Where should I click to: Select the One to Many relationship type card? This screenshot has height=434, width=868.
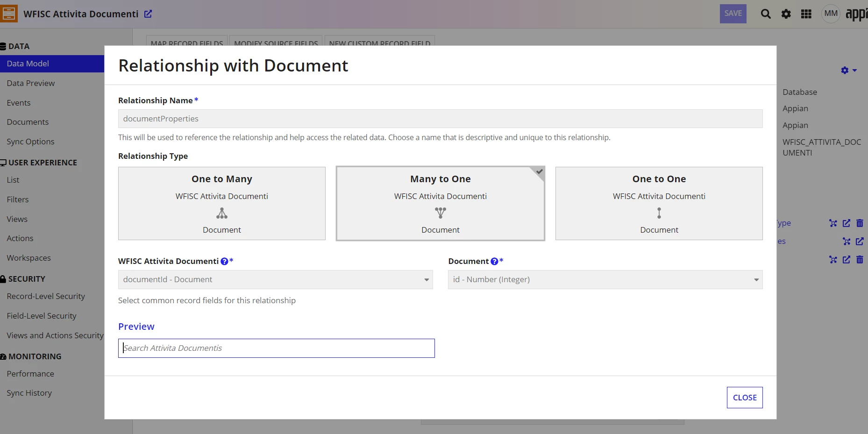coord(222,204)
